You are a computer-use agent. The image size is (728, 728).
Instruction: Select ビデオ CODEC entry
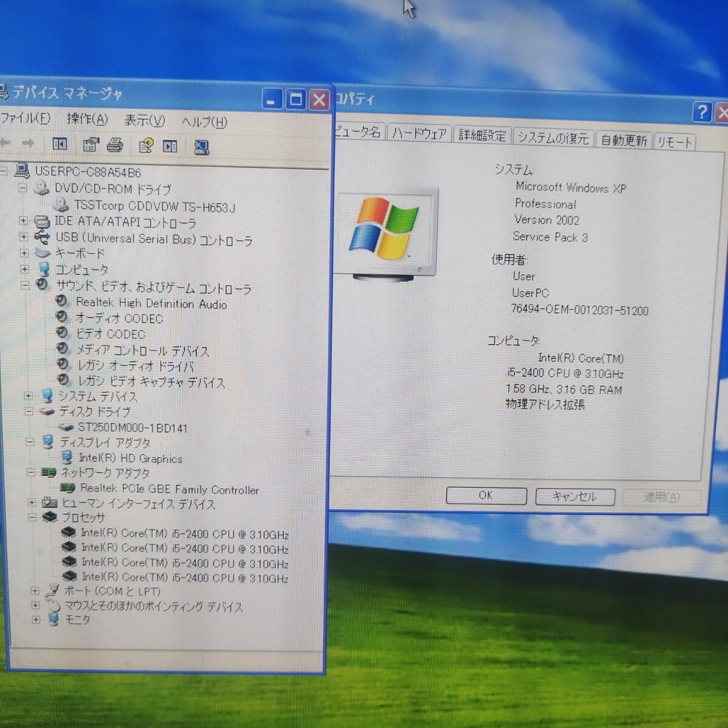tap(110, 334)
